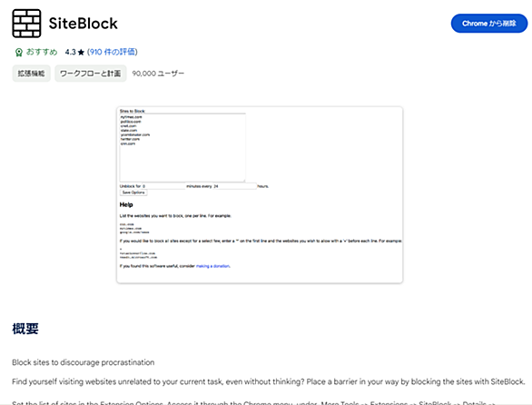Click the star icon beside 4.3 rating
This screenshot has height=405, width=532.
pyautogui.click(x=81, y=53)
